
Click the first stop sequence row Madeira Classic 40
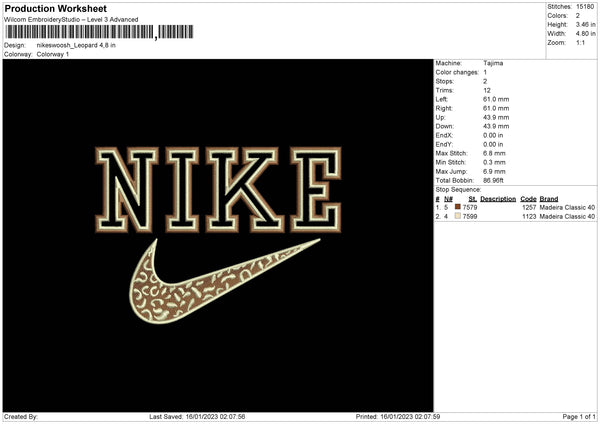point(567,207)
